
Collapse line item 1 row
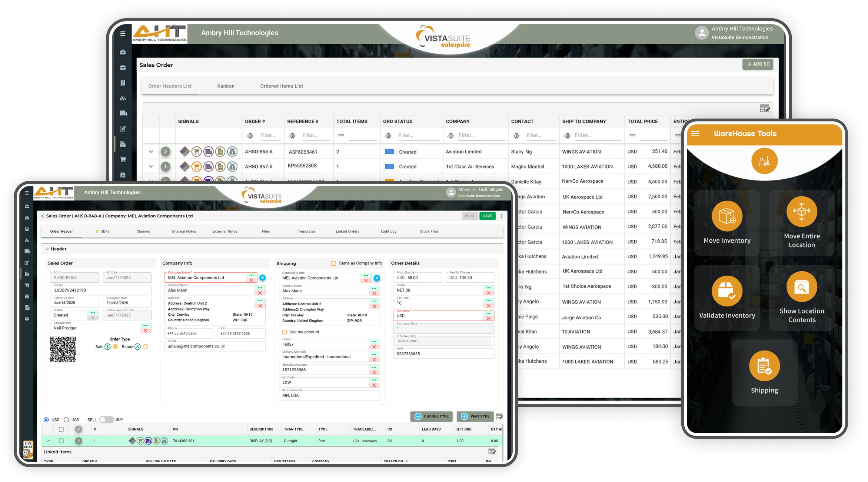49,441
